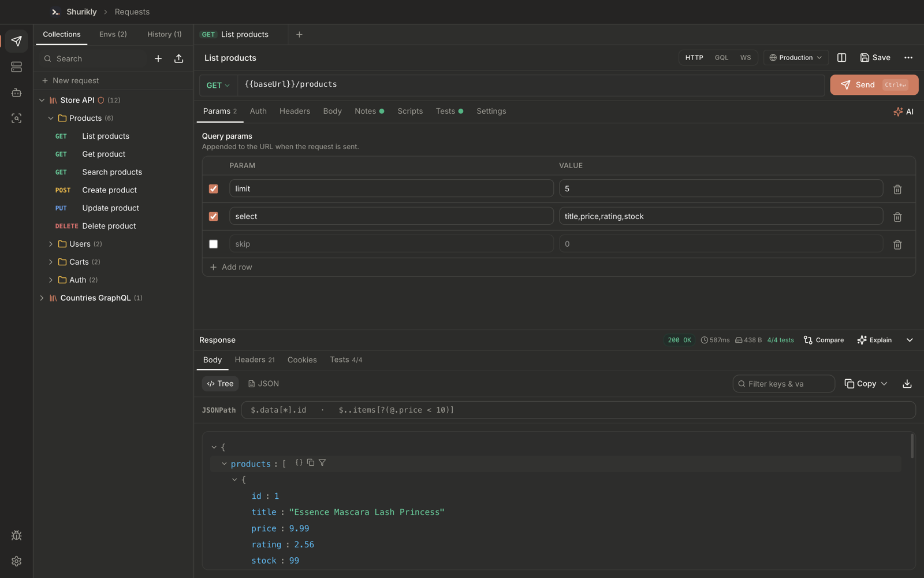Select Tree view for response

220,384
